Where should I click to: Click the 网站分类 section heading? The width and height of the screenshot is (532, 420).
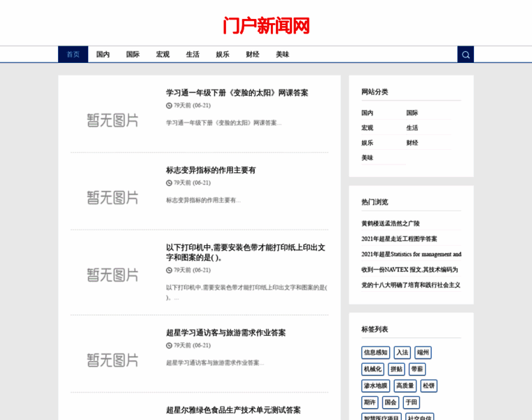(x=374, y=92)
